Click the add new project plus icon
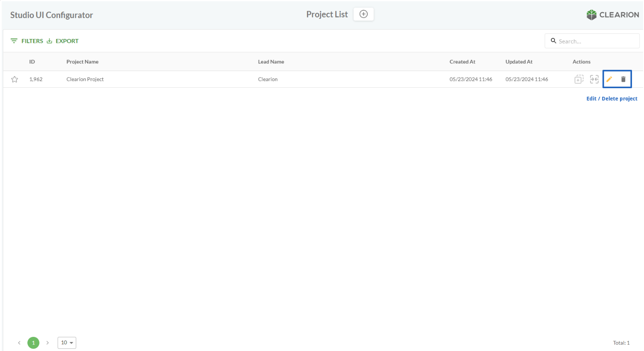This screenshot has height=351, width=644. 363,14
